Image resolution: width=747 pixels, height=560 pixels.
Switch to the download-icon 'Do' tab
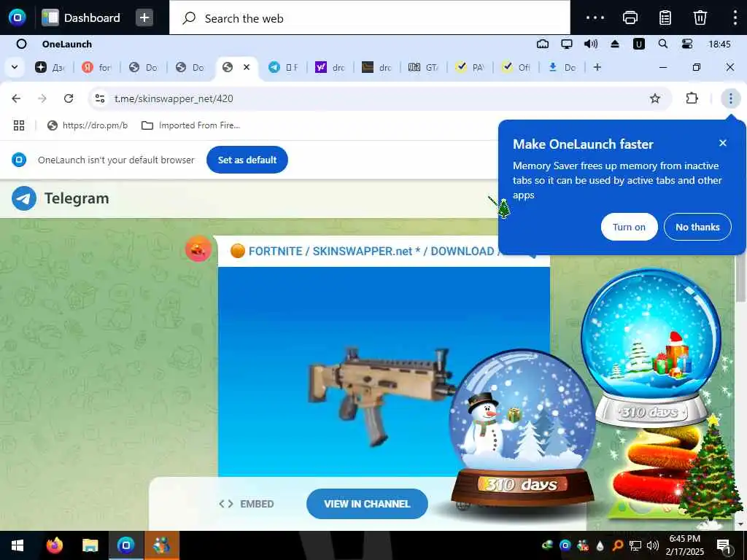[x=562, y=68]
